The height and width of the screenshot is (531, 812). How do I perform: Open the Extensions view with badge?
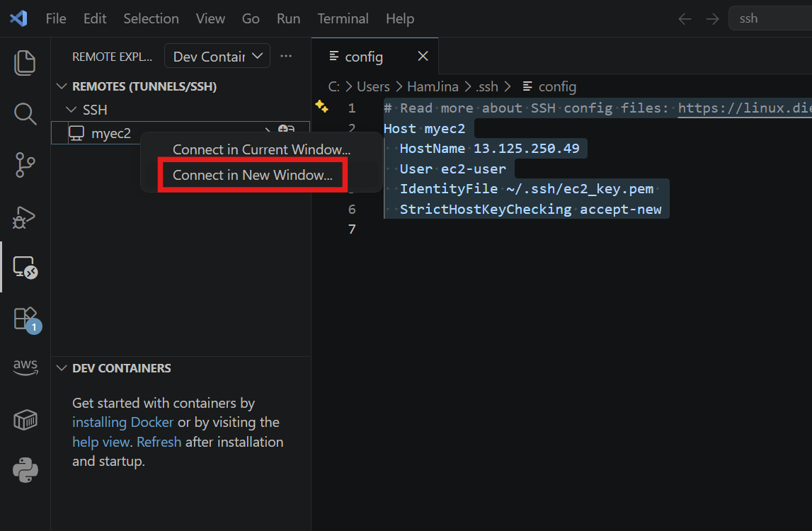(27, 319)
